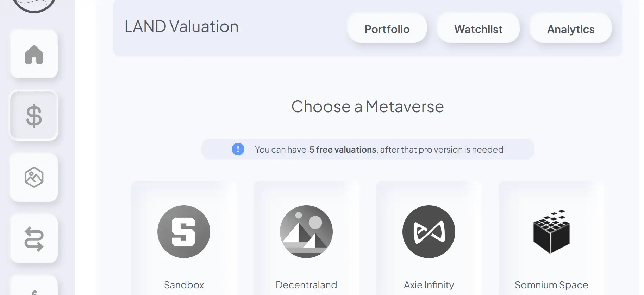Image resolution: width=644 pixels, height=295 pixels.
Task: Choose the Sandbox metaverse logo
Action: pyautogui.click(x=184, y=232)
